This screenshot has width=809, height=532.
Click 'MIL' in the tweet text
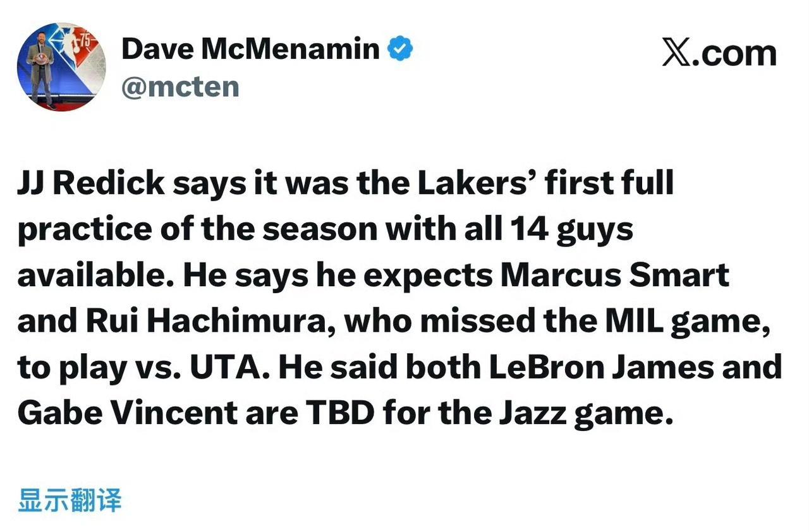633,322
